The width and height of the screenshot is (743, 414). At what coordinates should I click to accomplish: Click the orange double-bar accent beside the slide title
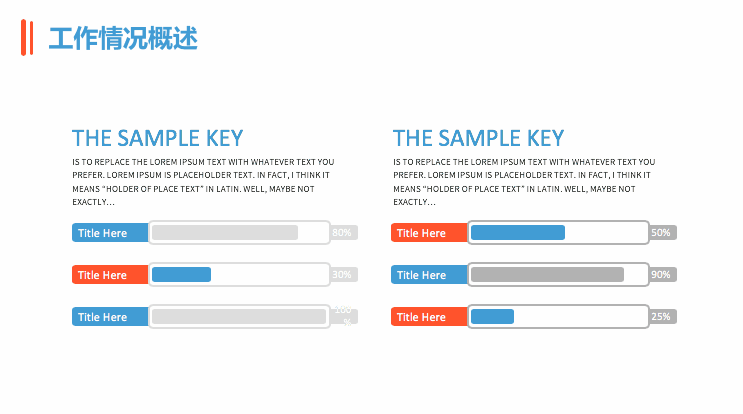point(27,38)
